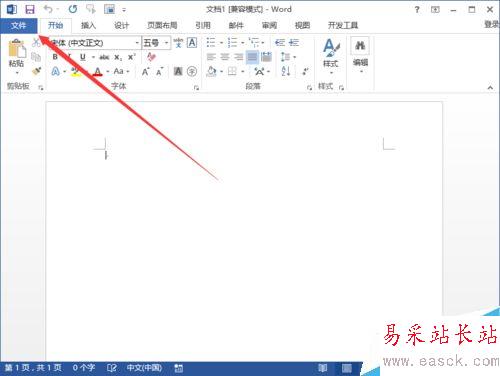Check proofing status in status bar
This screenshot has height=376, width=500.
pos(112,368)
